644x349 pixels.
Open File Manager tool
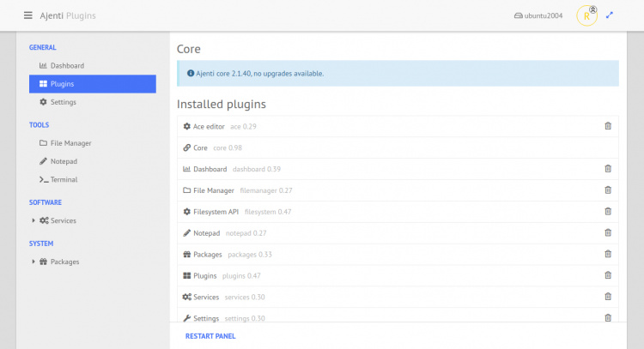pyautogui.click(x=70, y=143)
